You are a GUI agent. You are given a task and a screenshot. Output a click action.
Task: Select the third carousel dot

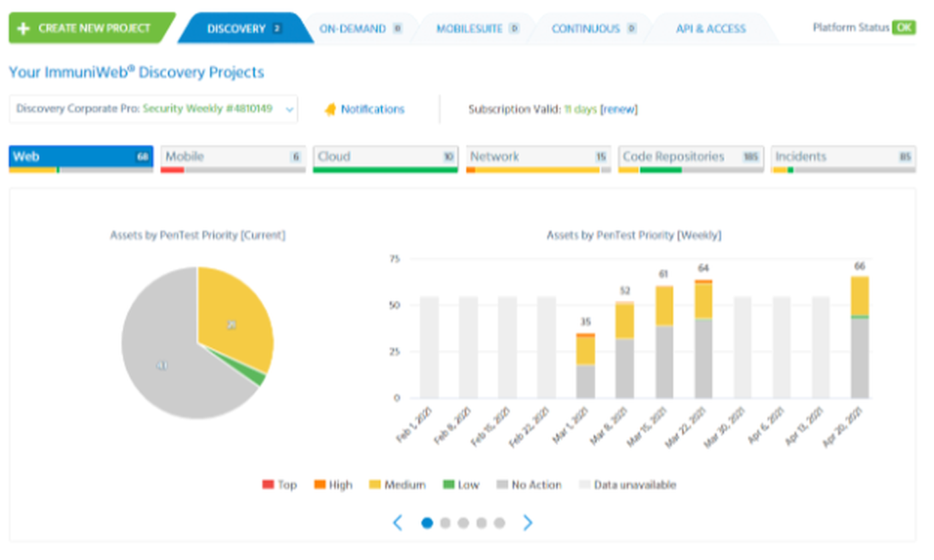click(463, 523)
